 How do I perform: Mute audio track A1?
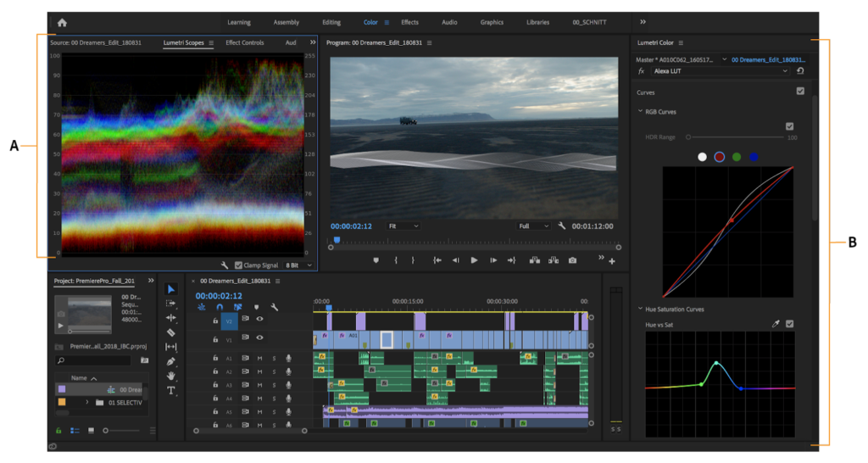coord(259,359)
